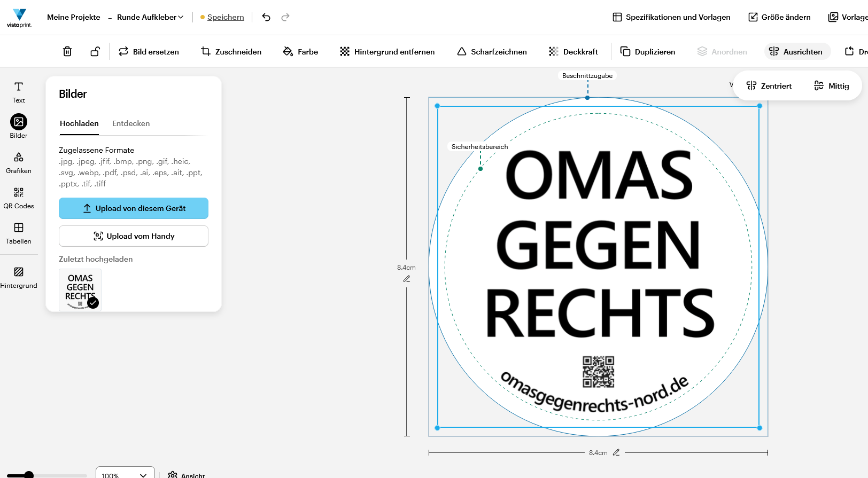868x478 pixels.
Task: Click the Beschnittzugabe label
Action: [x=587, y=76]
